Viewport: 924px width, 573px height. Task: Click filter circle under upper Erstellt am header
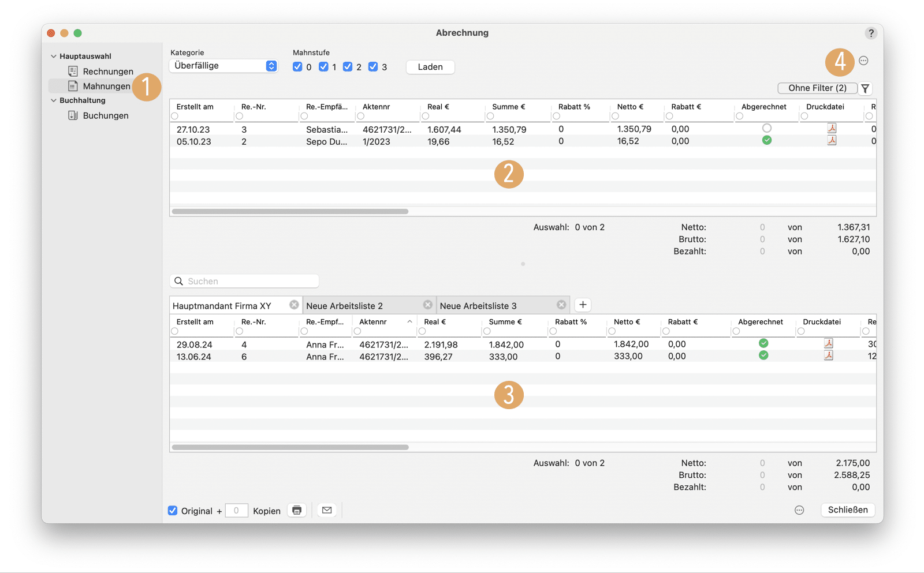pos(174,117)
